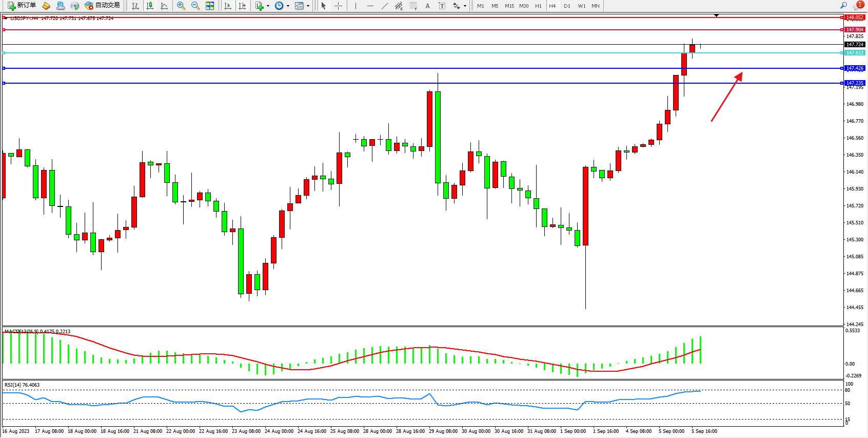
Task: Expand the chart templates dropdown arrow
Action: pos(308,6)
